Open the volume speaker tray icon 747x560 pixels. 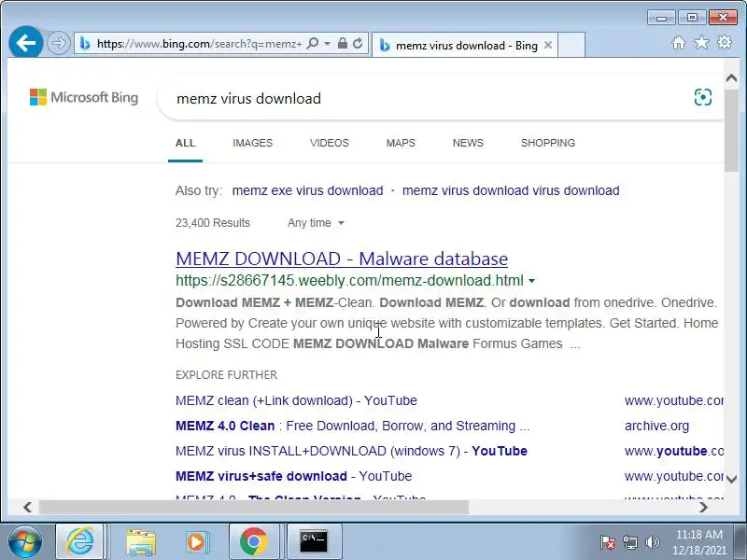tap(652, 542)
